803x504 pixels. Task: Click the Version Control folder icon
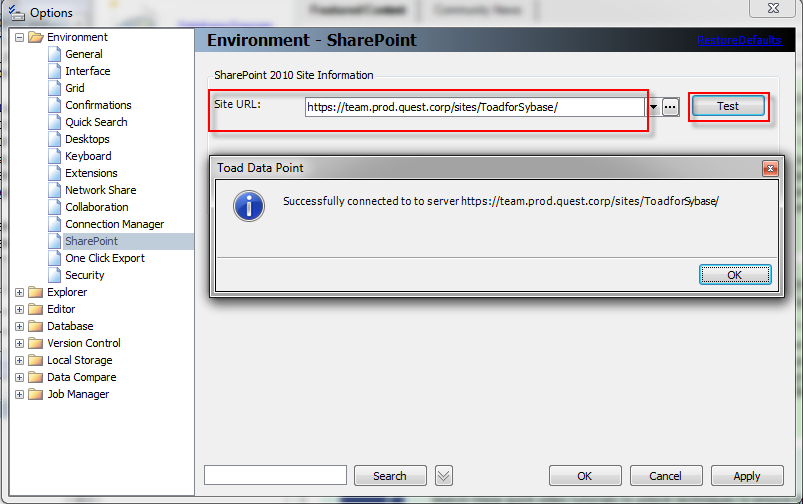35,343
